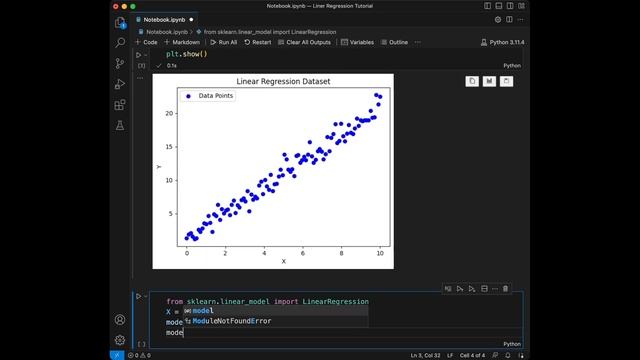Open the Testing flask view
Image resolution: width=640 pixels, height=360 pixels.
[x=120, y=125]
